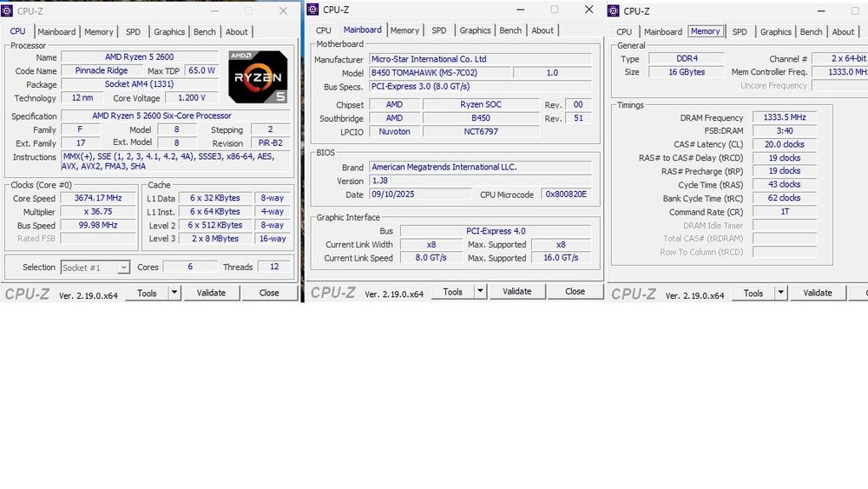
Task: Click the PCI-Express 3.0 (8.0 GT/s) bus specs
Action: [480, 86]
